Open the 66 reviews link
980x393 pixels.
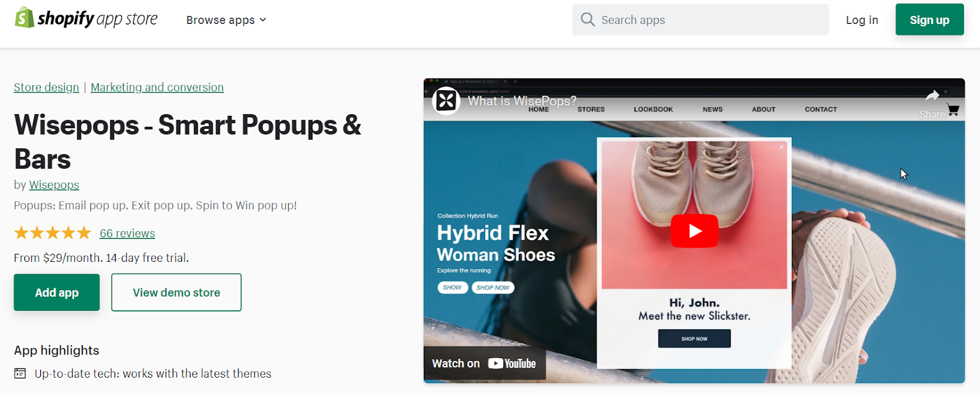[x=127, y=233]
